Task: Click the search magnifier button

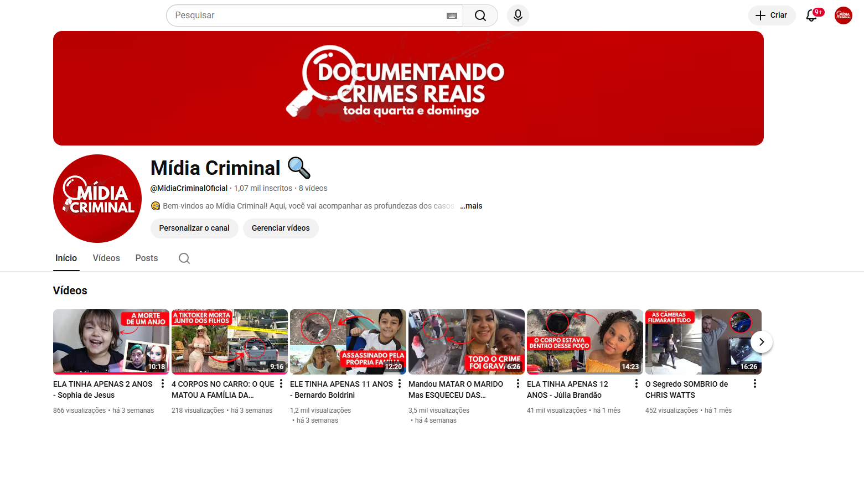Action: click(480, 15)
